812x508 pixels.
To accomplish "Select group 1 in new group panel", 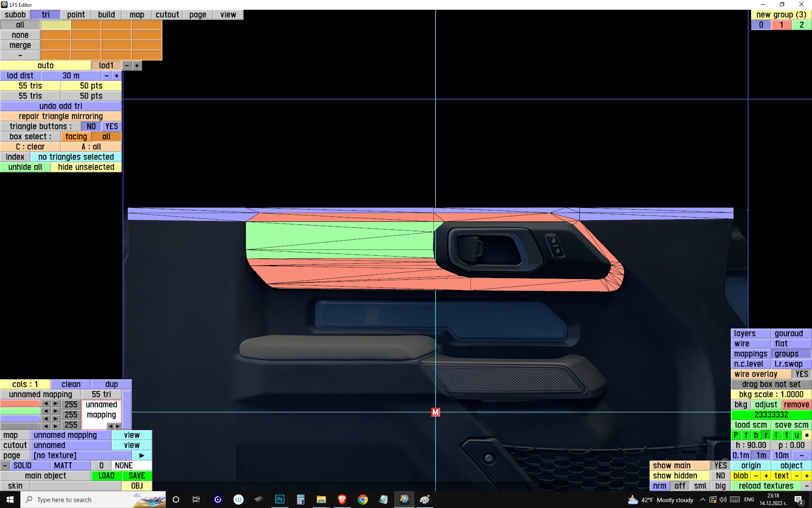I will tap(781, 25).
